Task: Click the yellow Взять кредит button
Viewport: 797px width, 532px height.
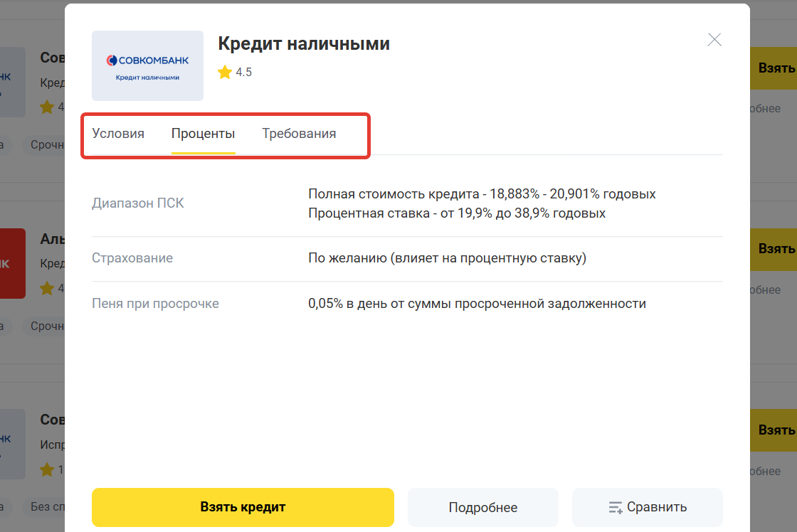Action: point(243,507)
